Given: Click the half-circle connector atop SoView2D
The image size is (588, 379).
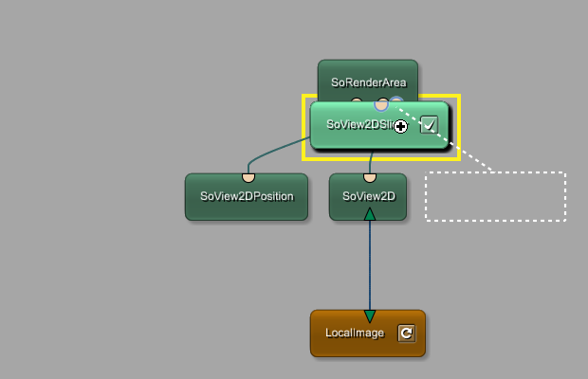Looking at the screenshot, I should 370,177.
